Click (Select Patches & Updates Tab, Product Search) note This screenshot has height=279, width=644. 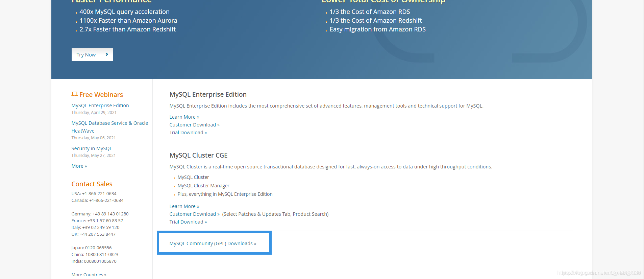pos(275,214)
